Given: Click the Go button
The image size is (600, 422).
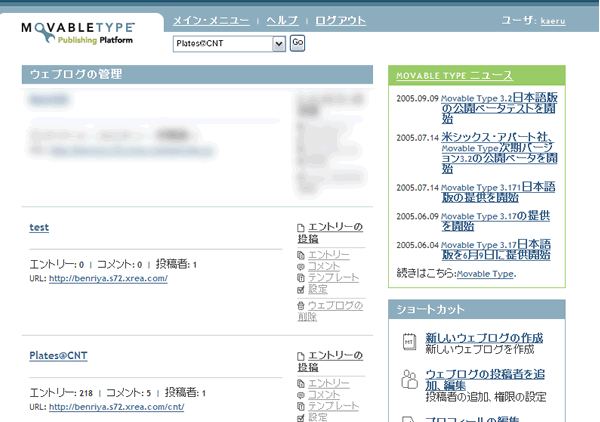Looking at the screenshot, I should [x=297, y=43].
